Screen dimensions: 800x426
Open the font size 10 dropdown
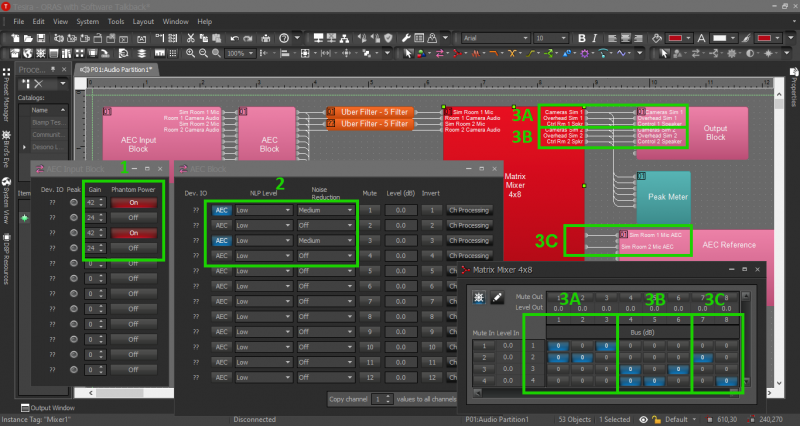coord(551,38)
